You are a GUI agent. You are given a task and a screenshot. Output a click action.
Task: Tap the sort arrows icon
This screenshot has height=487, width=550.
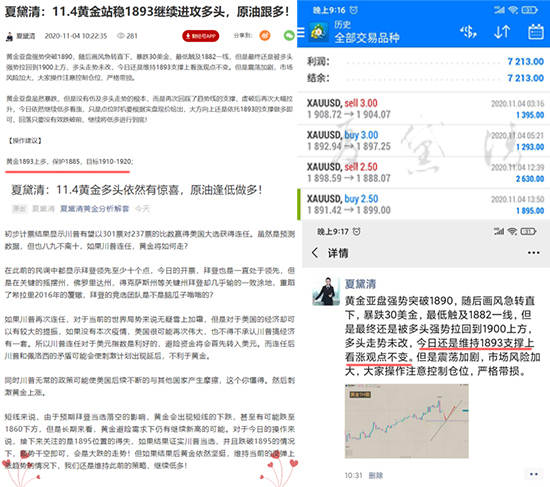tap(502, 32)
